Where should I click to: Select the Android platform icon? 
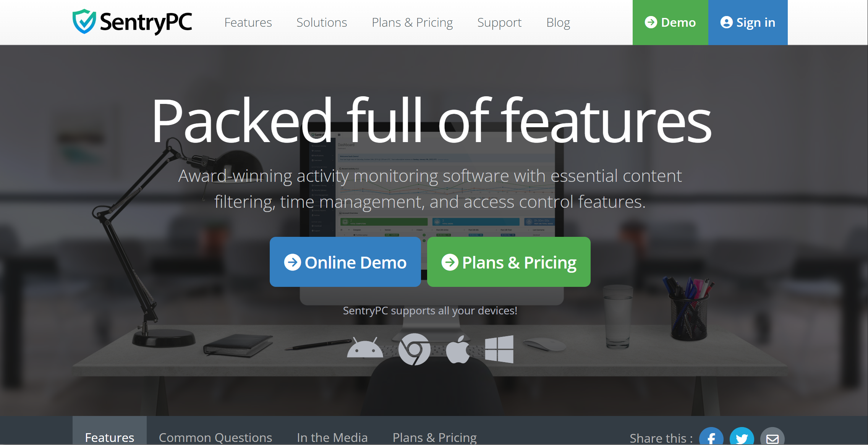click(x=365, y=348)
